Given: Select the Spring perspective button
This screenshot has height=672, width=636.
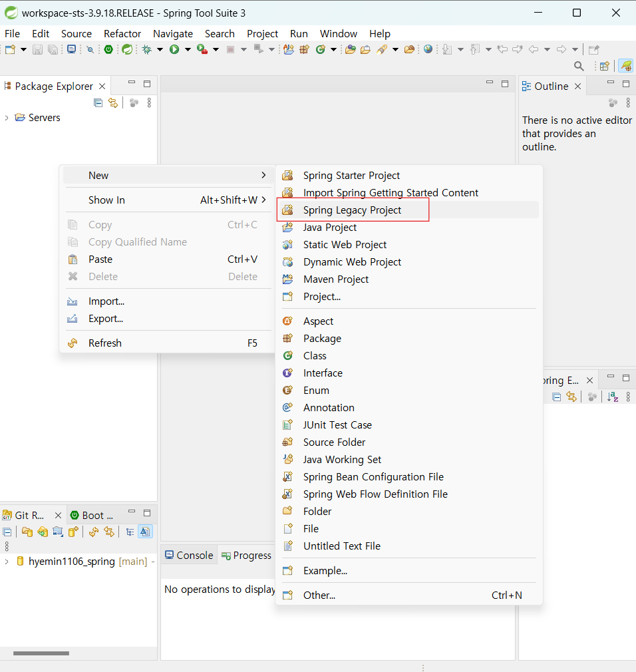Looking at the screenshot, I should click(x=626, y=66).
